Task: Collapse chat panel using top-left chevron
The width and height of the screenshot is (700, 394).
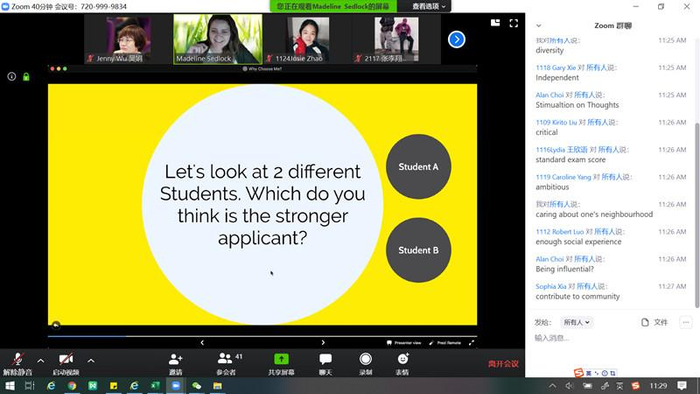Action: point(538,25)
